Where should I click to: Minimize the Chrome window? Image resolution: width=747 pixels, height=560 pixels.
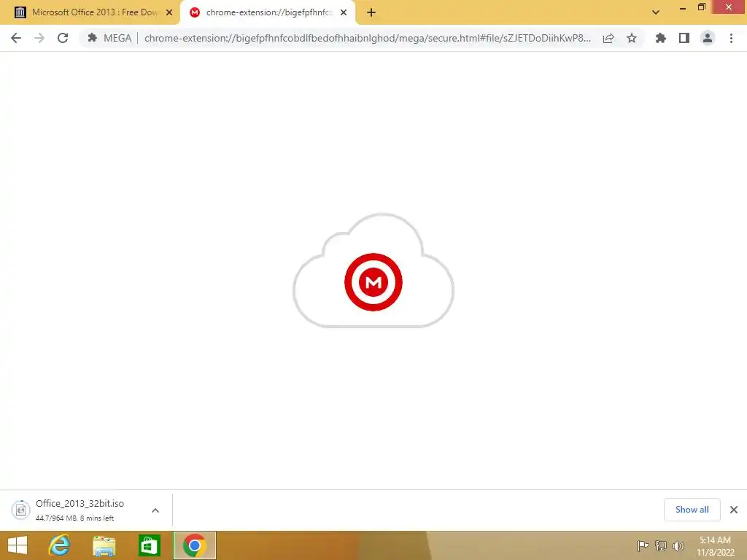click(682, 7)
